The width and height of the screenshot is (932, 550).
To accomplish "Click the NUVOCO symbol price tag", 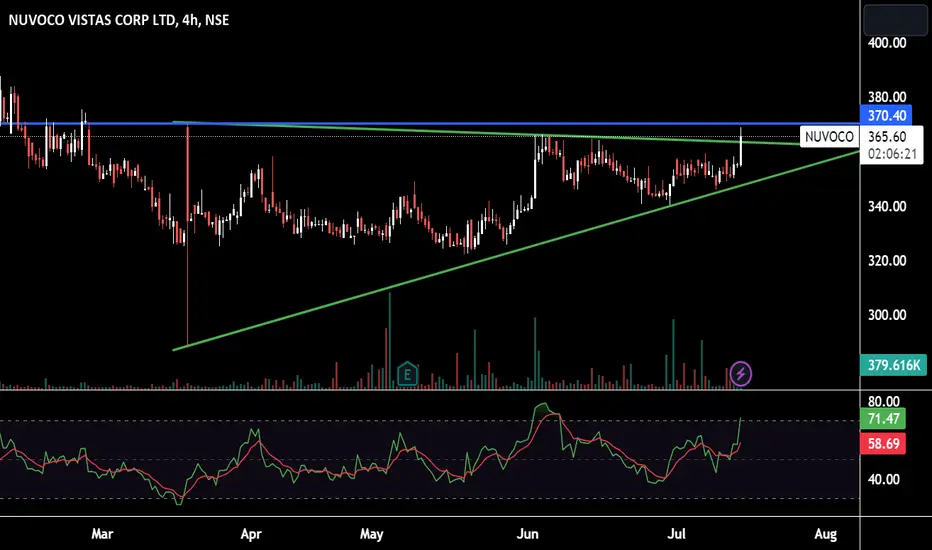I will tap(829, 137).
